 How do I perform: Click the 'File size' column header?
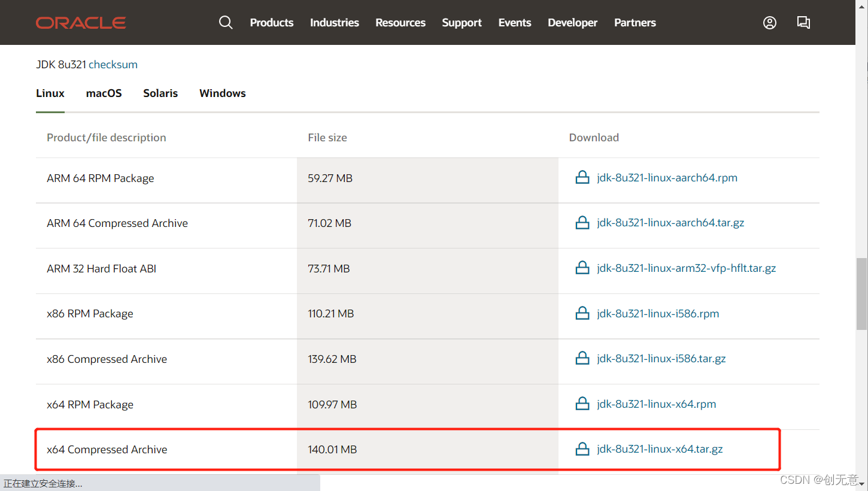327,138
